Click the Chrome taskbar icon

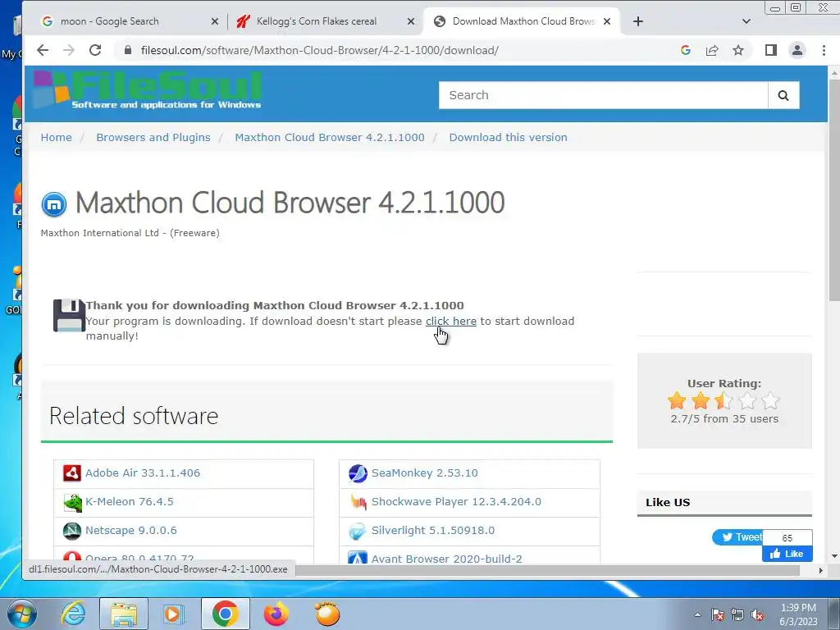[x=225, y=614]
